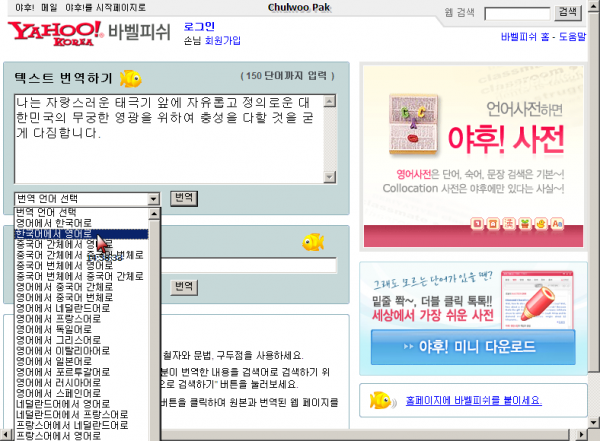This screenshot has height=441, width=600.
Task: Click inside the translation text area
Action: 169,139
